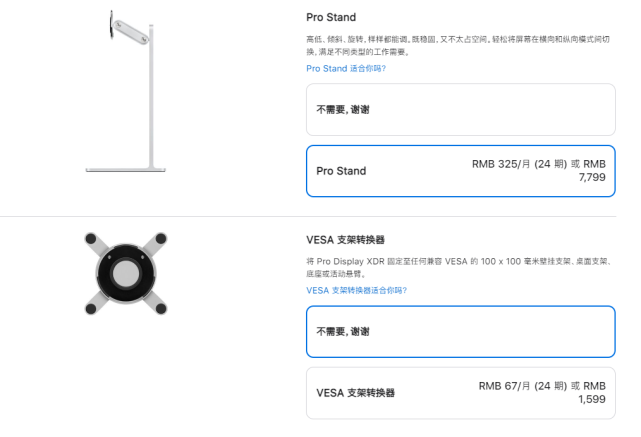Select "不需要, 谢谢" under VESA 支架转换器
The height and width of the screenshot is (437, 641).
(x=461, y=332)
